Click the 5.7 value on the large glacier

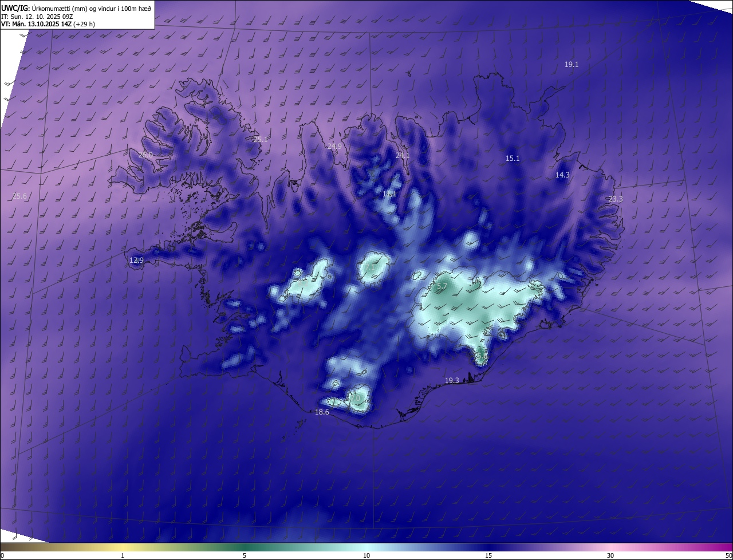point(442,286)
